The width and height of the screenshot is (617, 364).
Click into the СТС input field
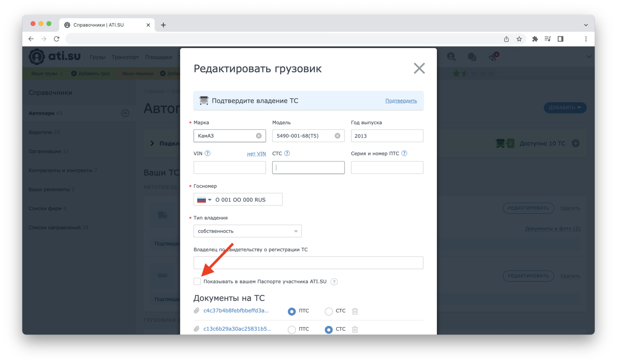(308, 168)
